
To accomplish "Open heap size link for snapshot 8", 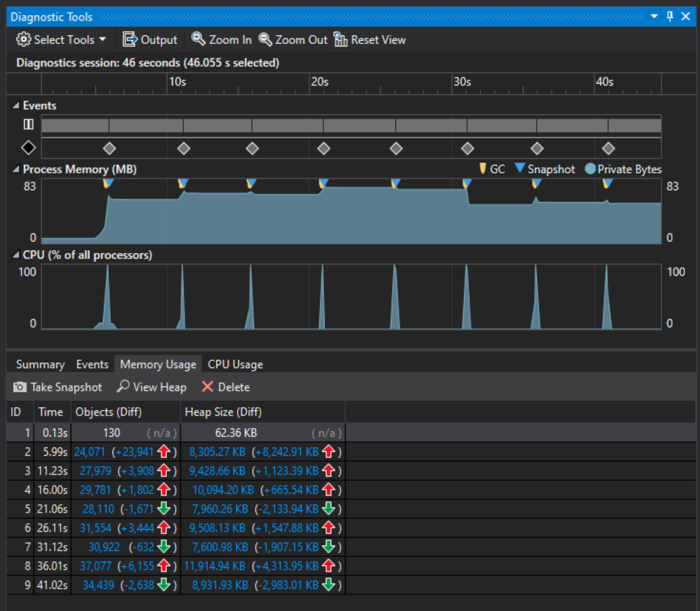I will point(215,566).
